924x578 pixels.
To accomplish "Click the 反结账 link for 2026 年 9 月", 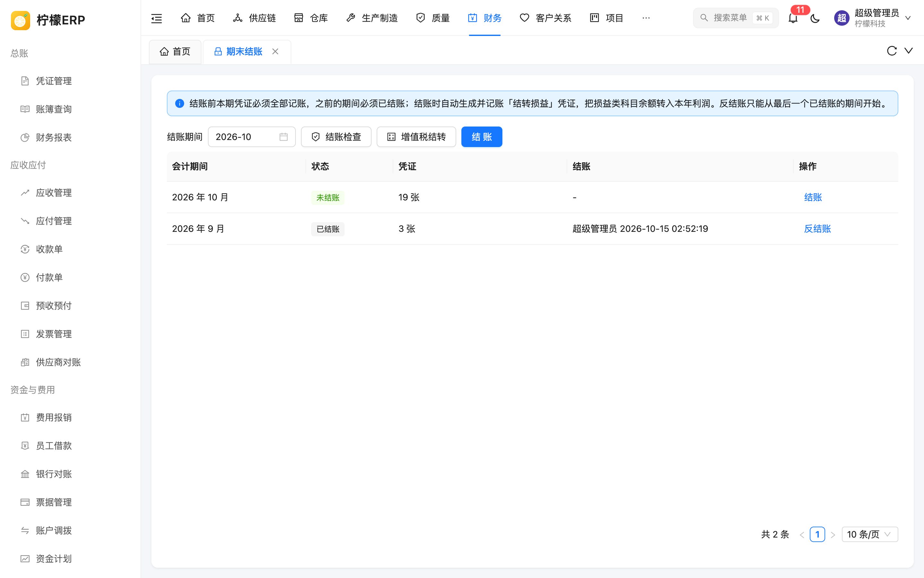I will 817,229.
